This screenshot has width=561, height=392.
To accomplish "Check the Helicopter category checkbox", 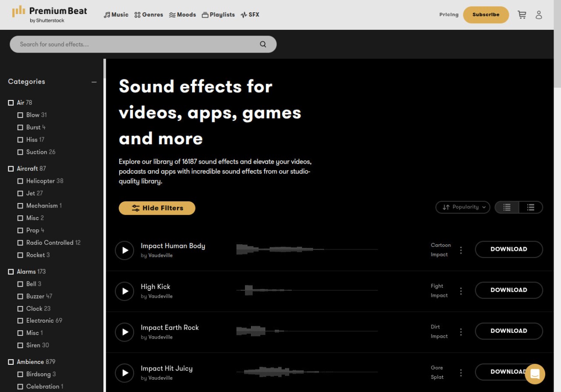I will [x=20, y=181].
